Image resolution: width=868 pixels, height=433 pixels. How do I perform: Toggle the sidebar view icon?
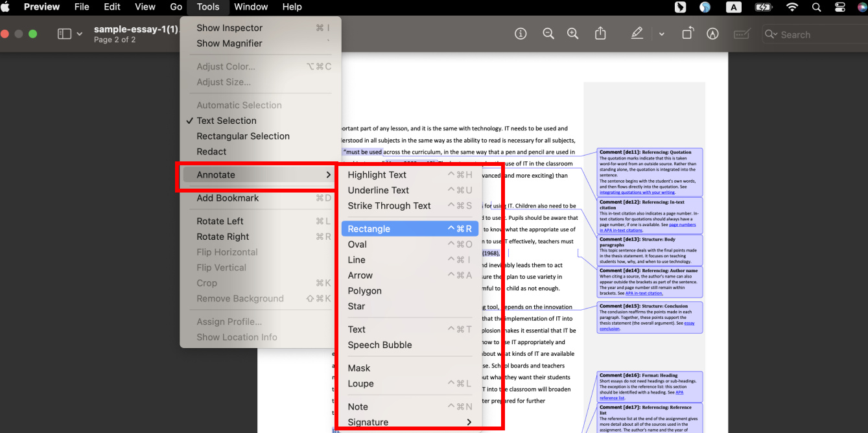(65, 34)
